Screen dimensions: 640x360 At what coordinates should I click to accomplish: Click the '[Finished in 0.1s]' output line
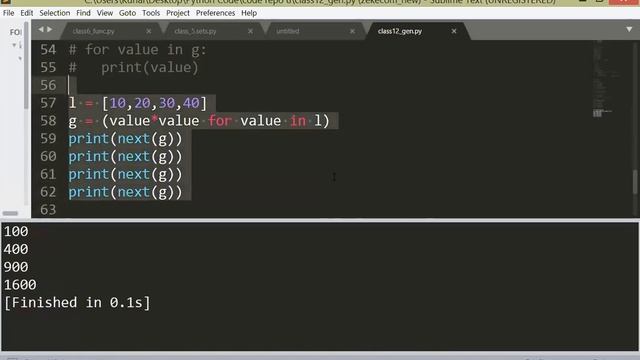[77, 302]
